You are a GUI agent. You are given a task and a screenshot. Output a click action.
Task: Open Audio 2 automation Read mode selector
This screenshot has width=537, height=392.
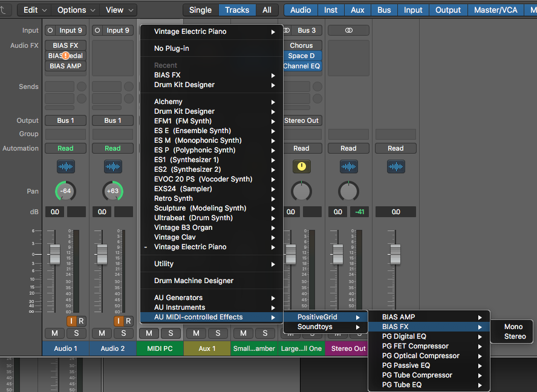pyautogui.click(x=112, y=148)
